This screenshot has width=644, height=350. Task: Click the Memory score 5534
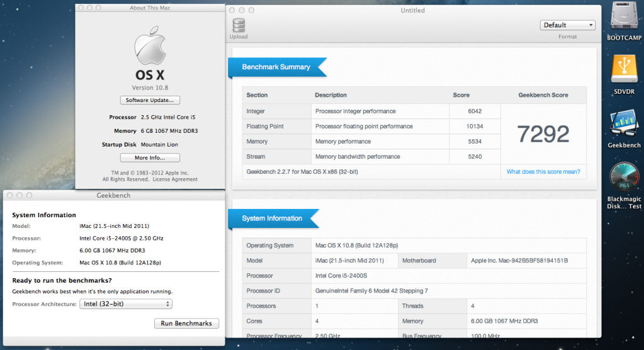475,141
